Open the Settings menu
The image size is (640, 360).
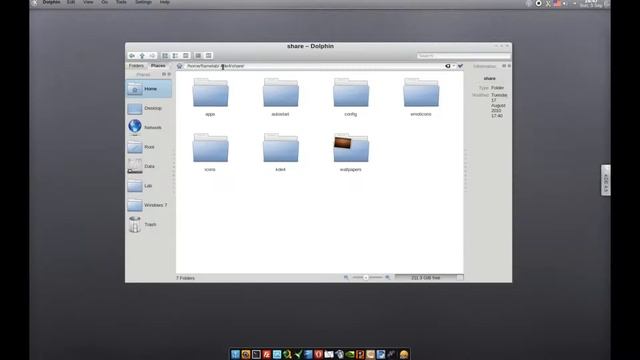[x=143, y=2]
